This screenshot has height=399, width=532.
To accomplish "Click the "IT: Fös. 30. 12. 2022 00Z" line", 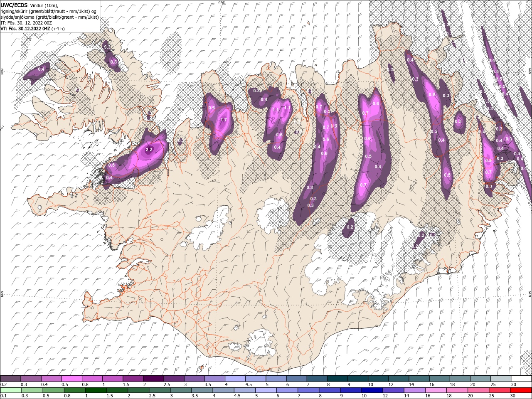I will (26, 23).
